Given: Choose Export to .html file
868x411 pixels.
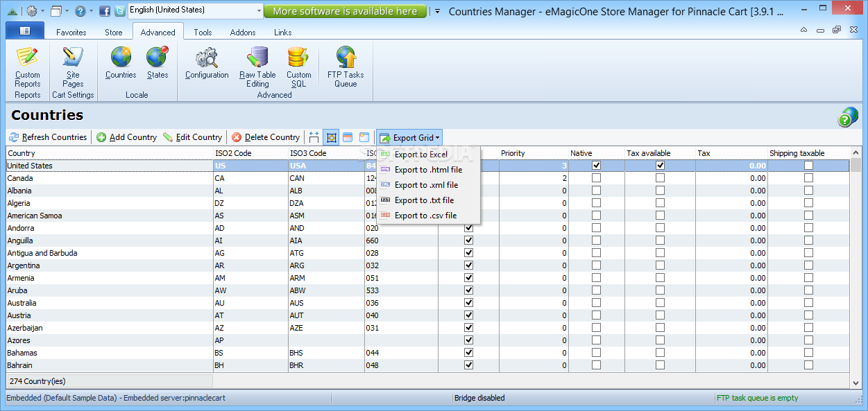Looking at the screenshot, I should [428, 170].
